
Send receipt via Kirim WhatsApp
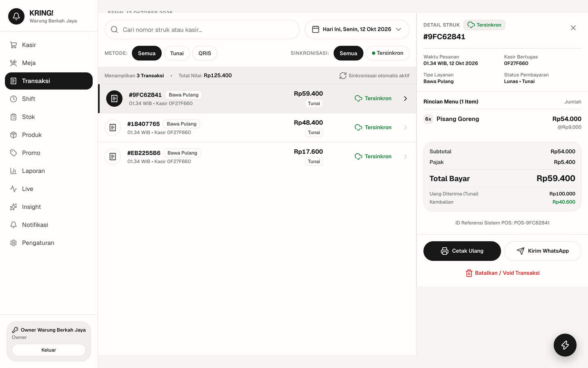(x=543, y=251)
